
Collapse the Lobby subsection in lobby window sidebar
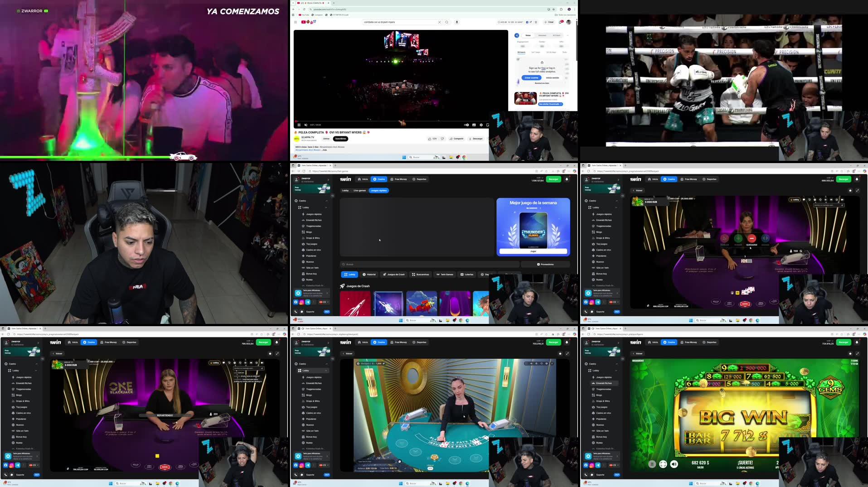(x=326, y=208)
